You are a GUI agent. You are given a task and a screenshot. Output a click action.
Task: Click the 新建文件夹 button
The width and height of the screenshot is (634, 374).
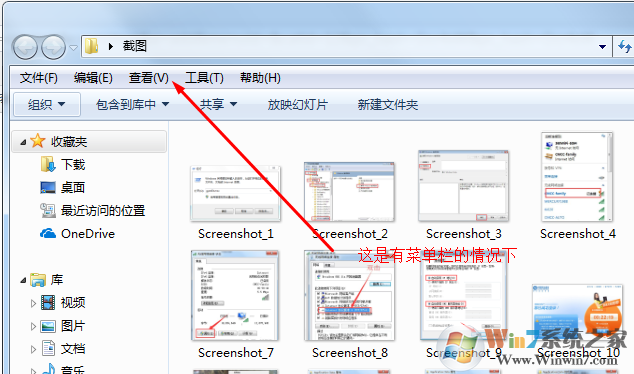click(x=388, y=105)
